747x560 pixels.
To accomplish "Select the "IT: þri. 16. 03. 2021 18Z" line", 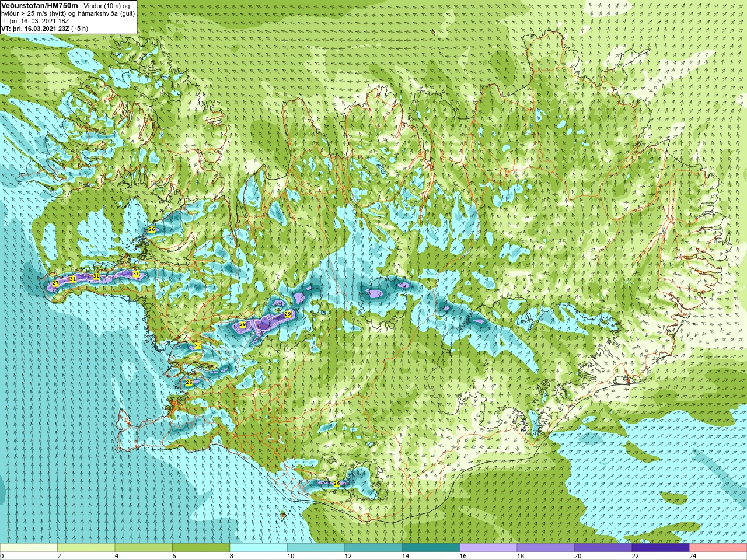I will point(36,21).
